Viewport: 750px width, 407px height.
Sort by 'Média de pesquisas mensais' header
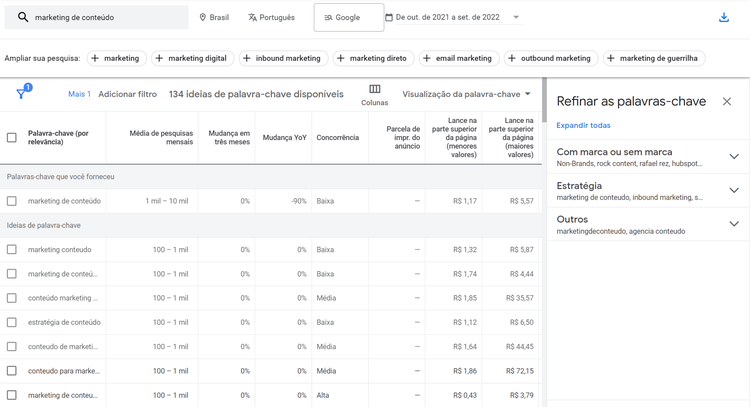point(161,138)
